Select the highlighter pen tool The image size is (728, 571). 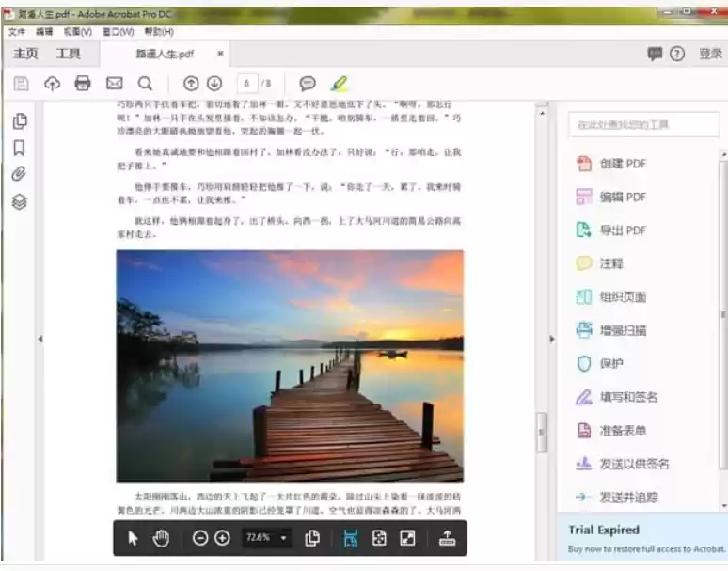(339, 83)
